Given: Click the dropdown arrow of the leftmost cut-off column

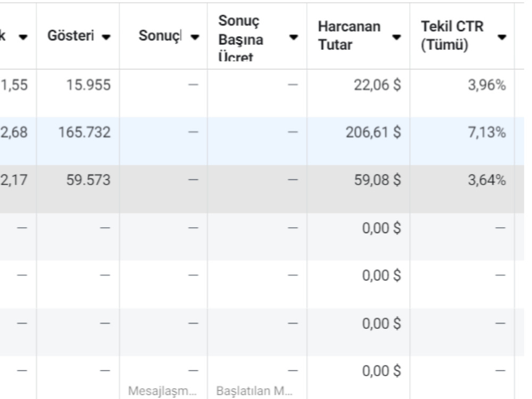Looking at the screenshot, I should pyautogui.click(x=23, y=37).
